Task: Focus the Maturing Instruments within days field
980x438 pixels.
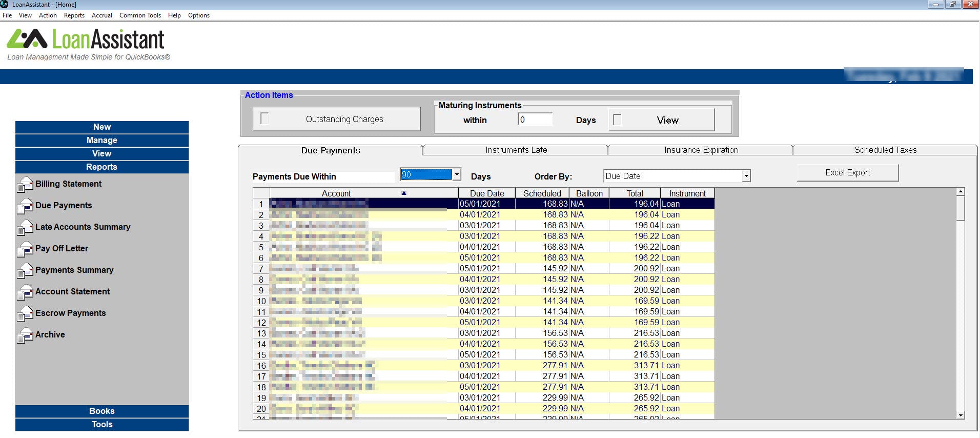Action: tap(535, 120)
